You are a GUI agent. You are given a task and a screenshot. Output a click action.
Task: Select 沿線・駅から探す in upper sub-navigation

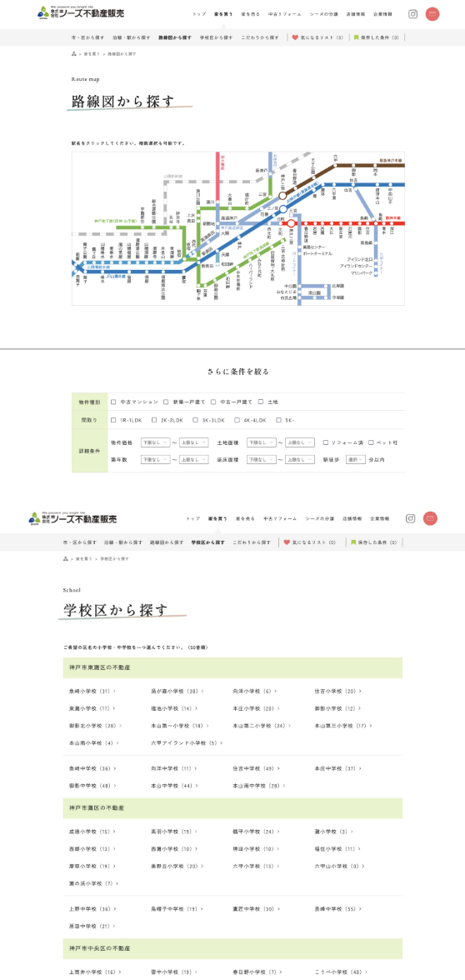pos(132,37)
